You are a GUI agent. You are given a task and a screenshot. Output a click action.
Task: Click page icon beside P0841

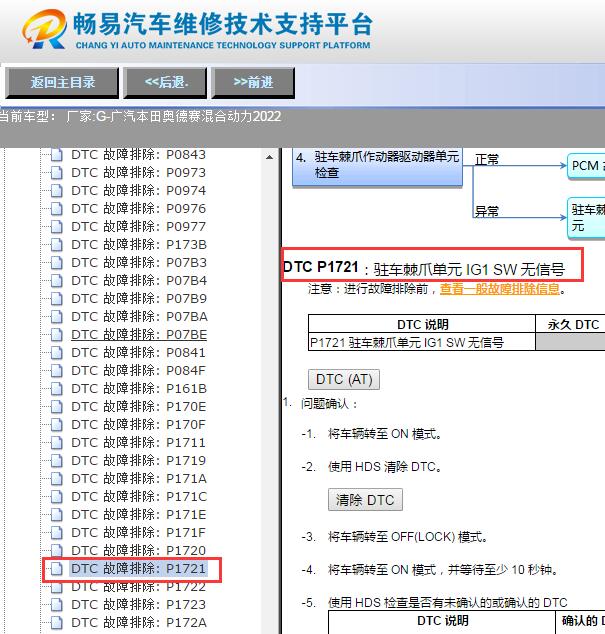click(x=57, y=353)
